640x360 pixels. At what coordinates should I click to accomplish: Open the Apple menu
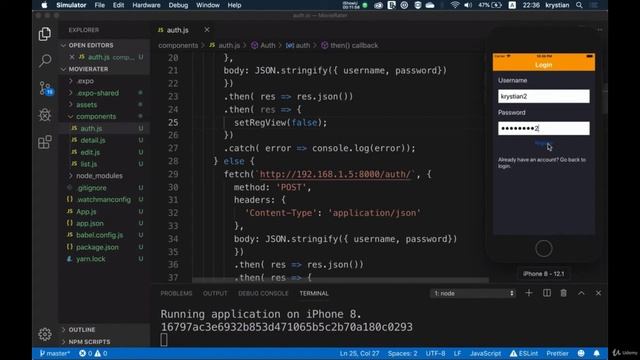(x=44, y=5)
